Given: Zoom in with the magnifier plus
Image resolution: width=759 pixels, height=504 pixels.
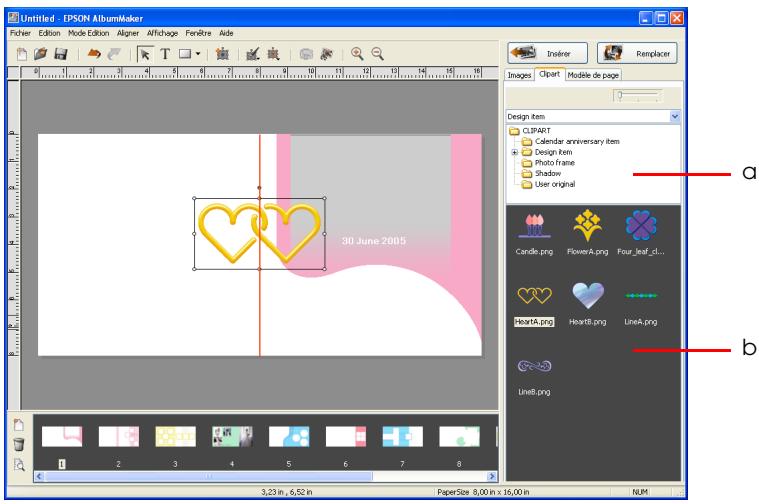Looking at the screenshot, I should pyautogui.click(x=357, y=54).
